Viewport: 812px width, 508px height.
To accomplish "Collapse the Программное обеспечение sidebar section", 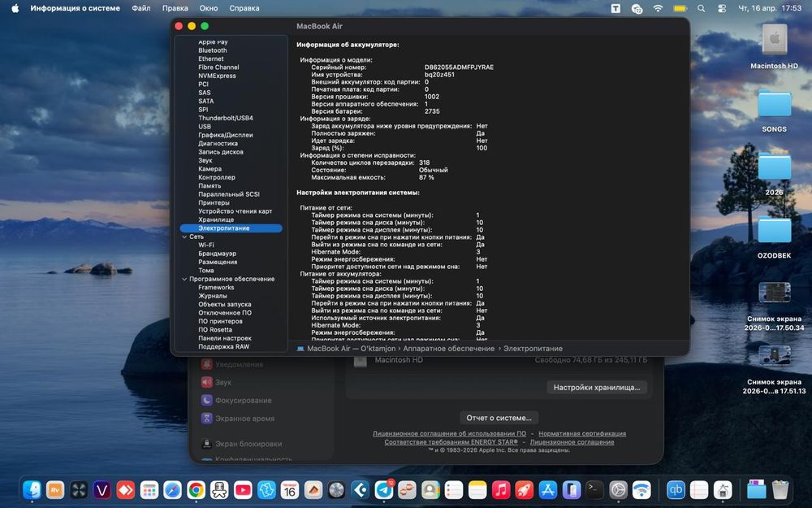I will click(x=184, y=279).
